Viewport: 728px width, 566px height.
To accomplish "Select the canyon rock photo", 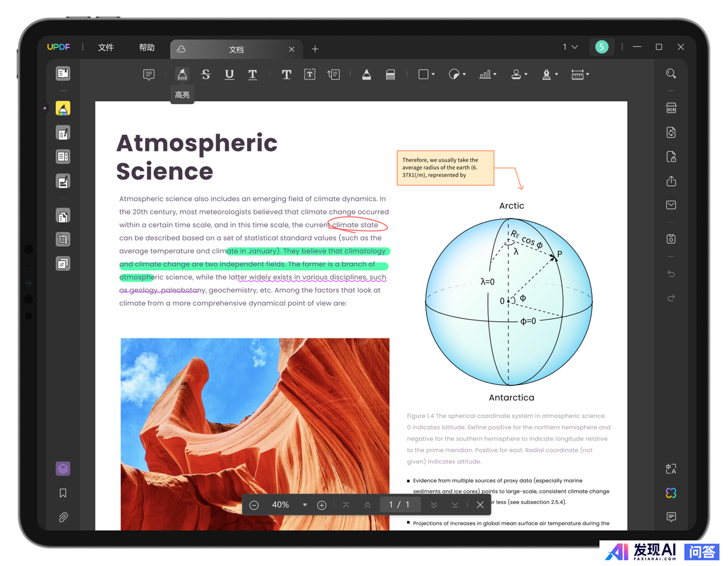I will coord(255,434).
